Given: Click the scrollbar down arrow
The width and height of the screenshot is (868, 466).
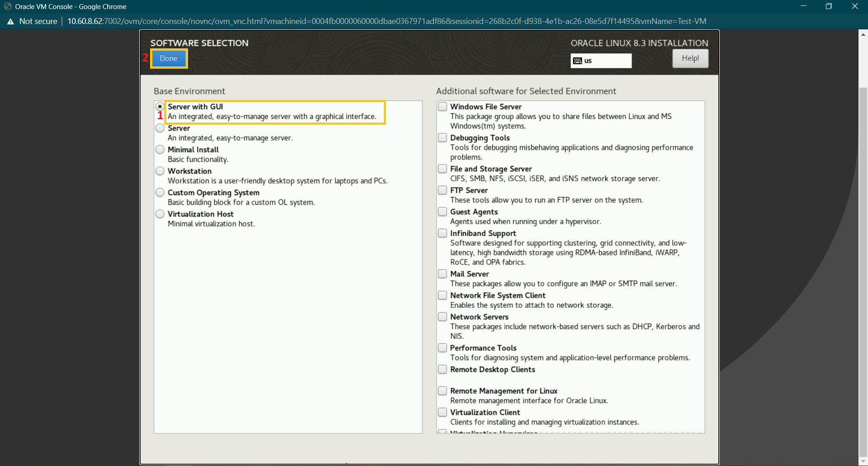Looking at the screenshot, I should pyautogui.click(x=863, y=461).
